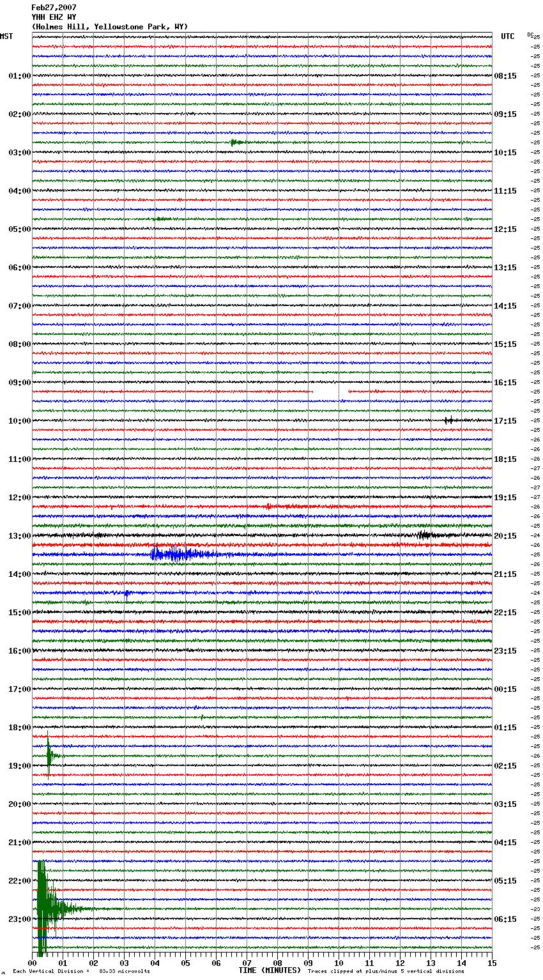Select the 23:00 MST hour label

tap(20, 919)
